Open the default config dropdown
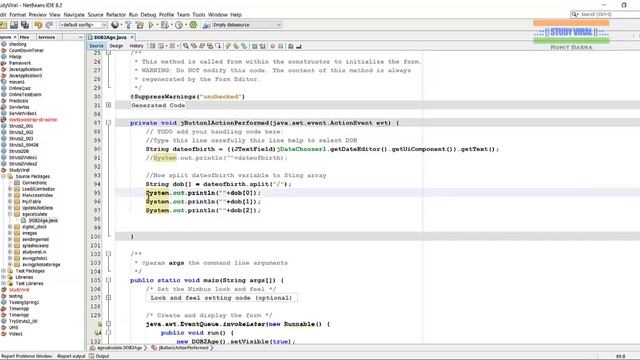 pyautogui.click(x=83, y=25)
